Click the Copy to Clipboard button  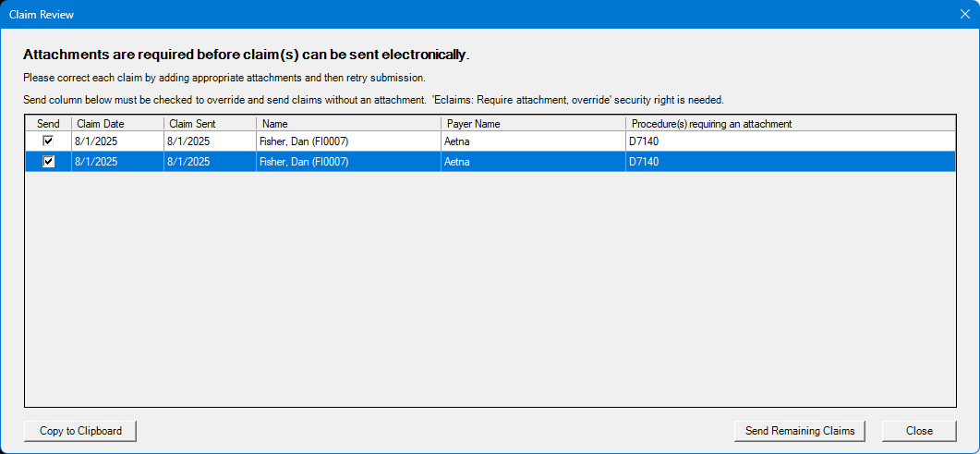(x=80, y=431)
